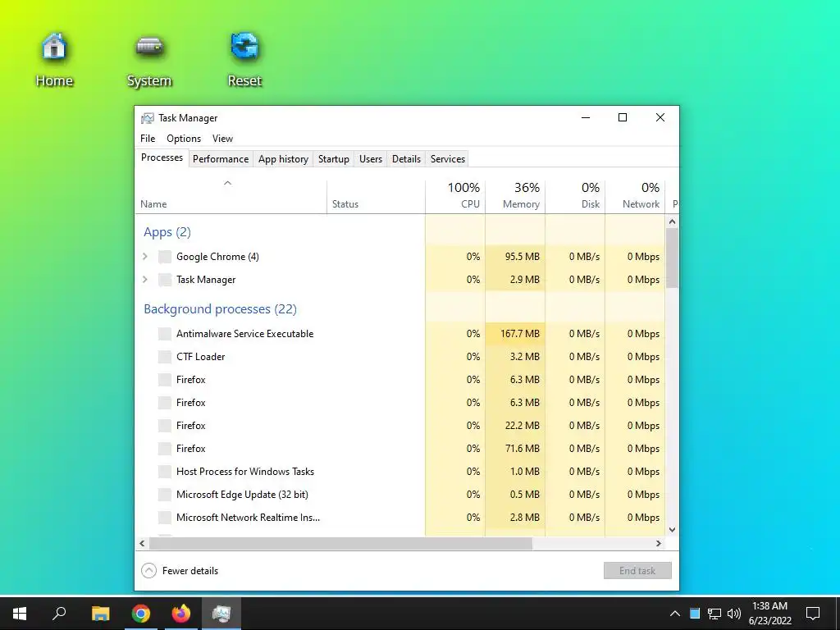Image resolution: width=840 pixels, height=630 pixels.
Task: Expand the Google Chrome (4) process group
Action: [x=145, y=257]
